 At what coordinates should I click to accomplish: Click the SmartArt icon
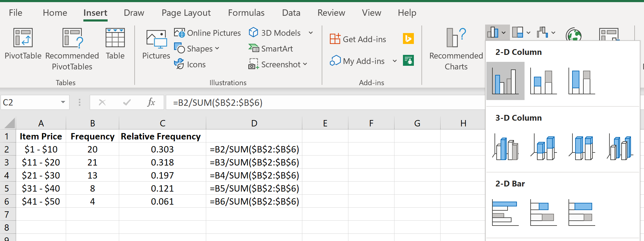point(253,49)
